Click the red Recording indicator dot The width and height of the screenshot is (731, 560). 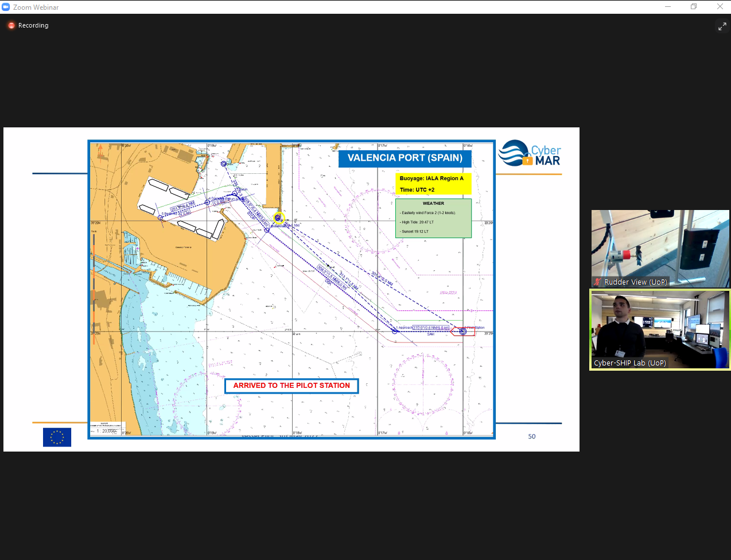click(x=11, y=25)
